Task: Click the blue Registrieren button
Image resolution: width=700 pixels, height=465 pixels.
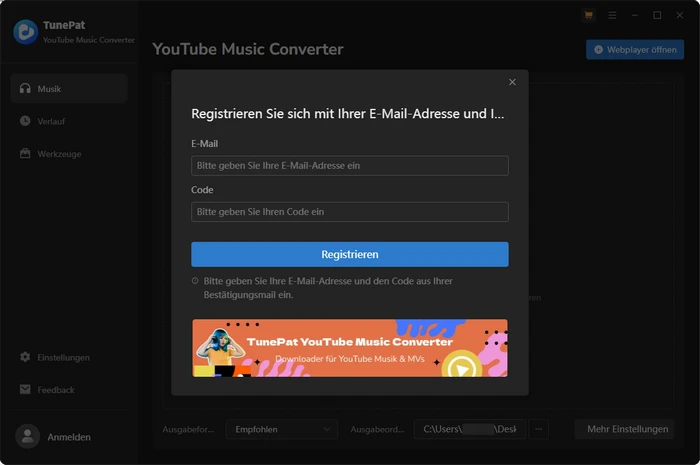Action: pos(350,254)
